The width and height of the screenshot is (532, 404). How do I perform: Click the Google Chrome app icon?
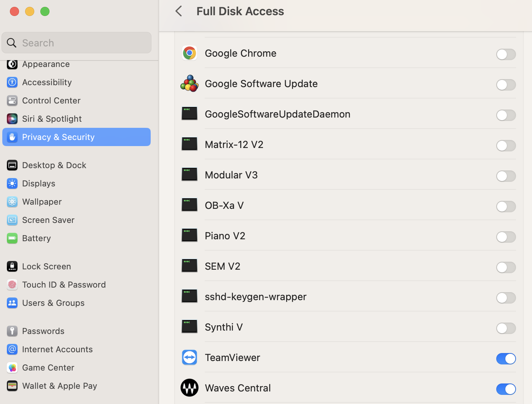pyautogui.click(x=190, y=53)
